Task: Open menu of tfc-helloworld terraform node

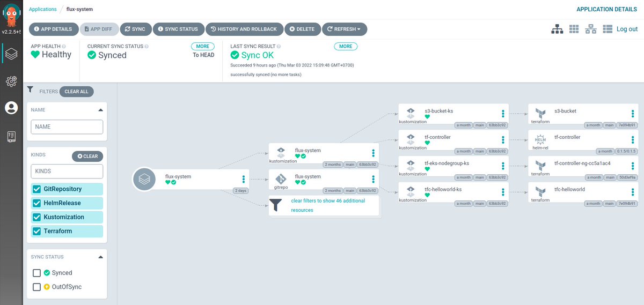Action: click(x=633, y=192)
